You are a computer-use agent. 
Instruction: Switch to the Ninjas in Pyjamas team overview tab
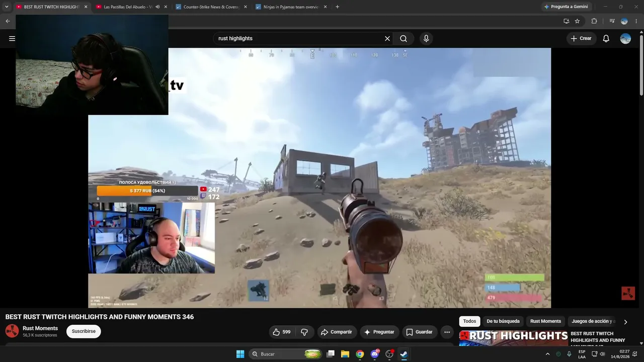tap(291, 7)
